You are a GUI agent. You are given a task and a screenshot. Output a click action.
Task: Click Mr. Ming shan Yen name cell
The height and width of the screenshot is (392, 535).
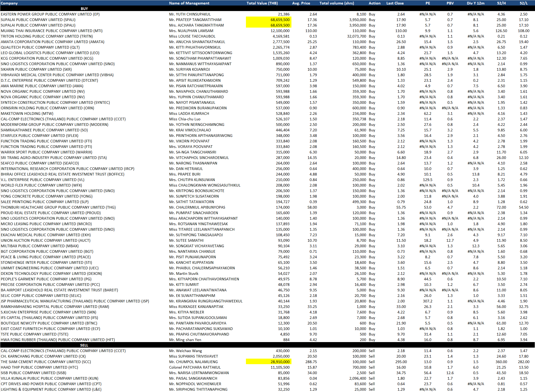185,340
